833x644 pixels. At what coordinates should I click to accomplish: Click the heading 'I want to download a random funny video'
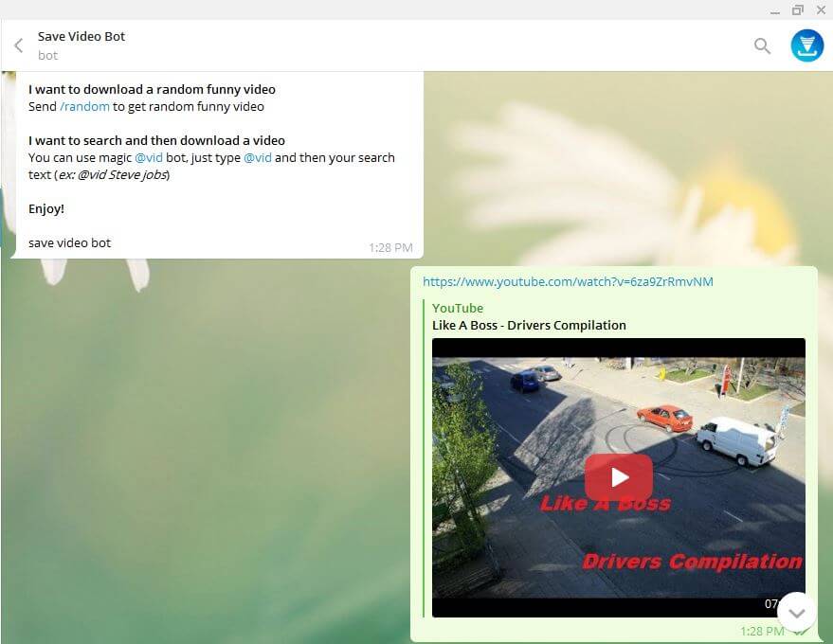[152, 89]
